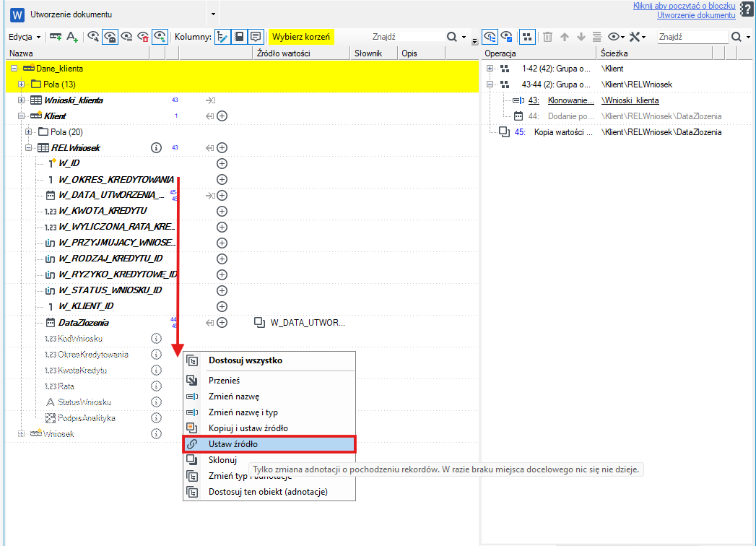The image size is (756, 546).
Task: Click the eye with magnifier icon
Action: click(93, 37)
